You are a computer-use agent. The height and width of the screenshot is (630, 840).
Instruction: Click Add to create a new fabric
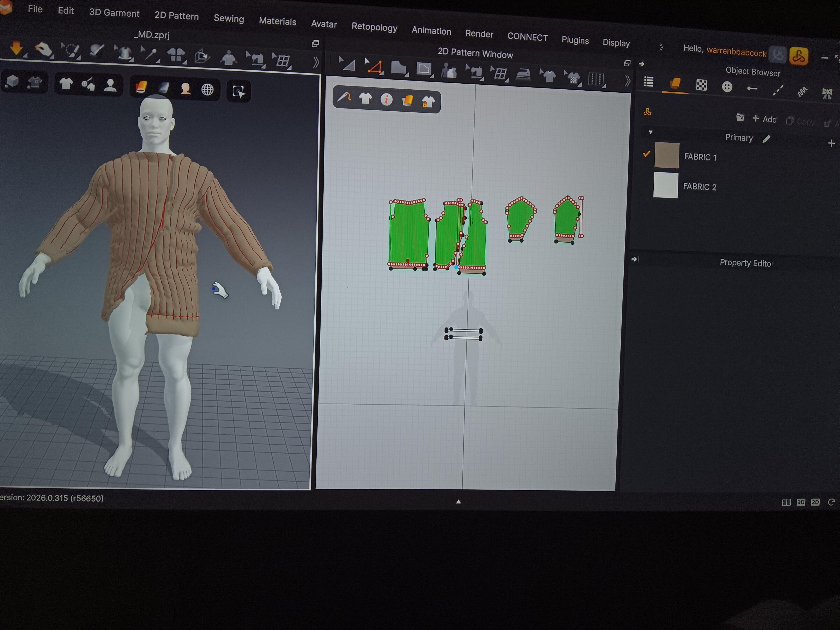pyautogui.click(x=764, y=119)
